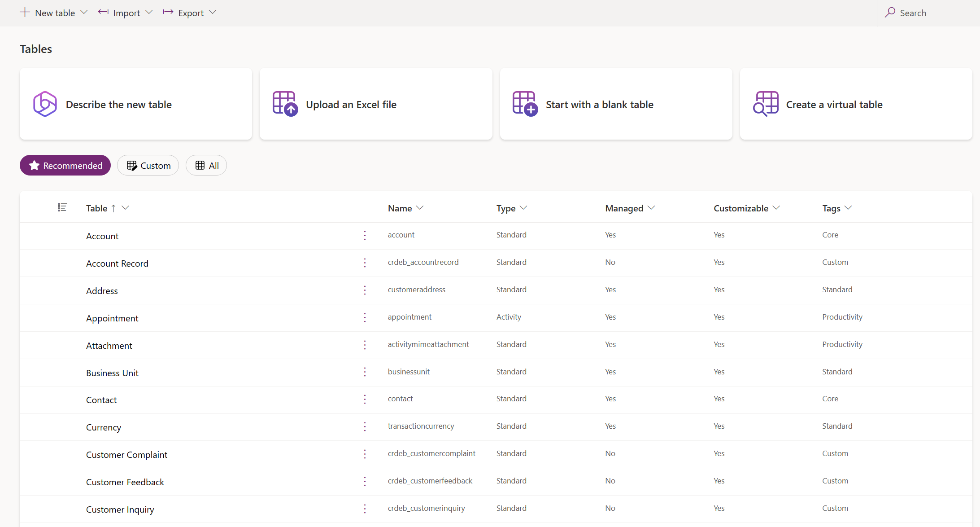Click the Customer Feedback table link
Screen dimensions: 980x527
coord(126,482)
